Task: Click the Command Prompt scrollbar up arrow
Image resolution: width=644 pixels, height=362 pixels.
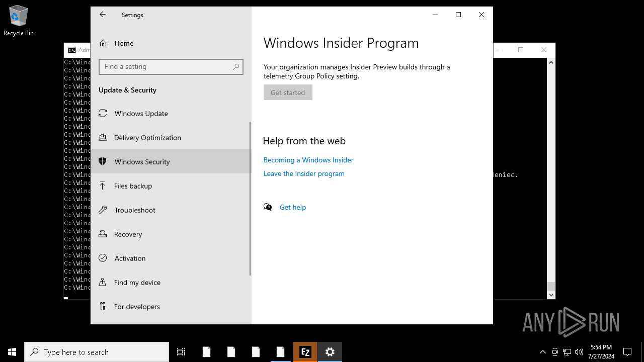Action: click(x=551, y=62)
